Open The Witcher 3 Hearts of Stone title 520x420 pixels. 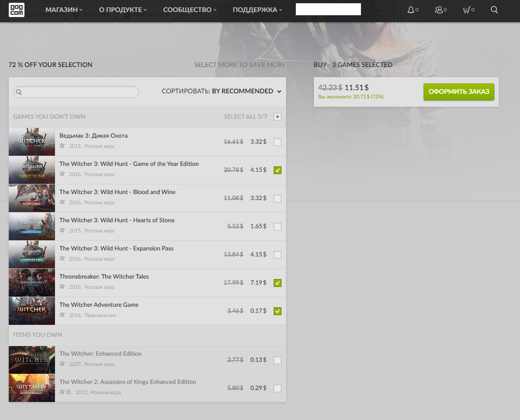coord(117,220)
